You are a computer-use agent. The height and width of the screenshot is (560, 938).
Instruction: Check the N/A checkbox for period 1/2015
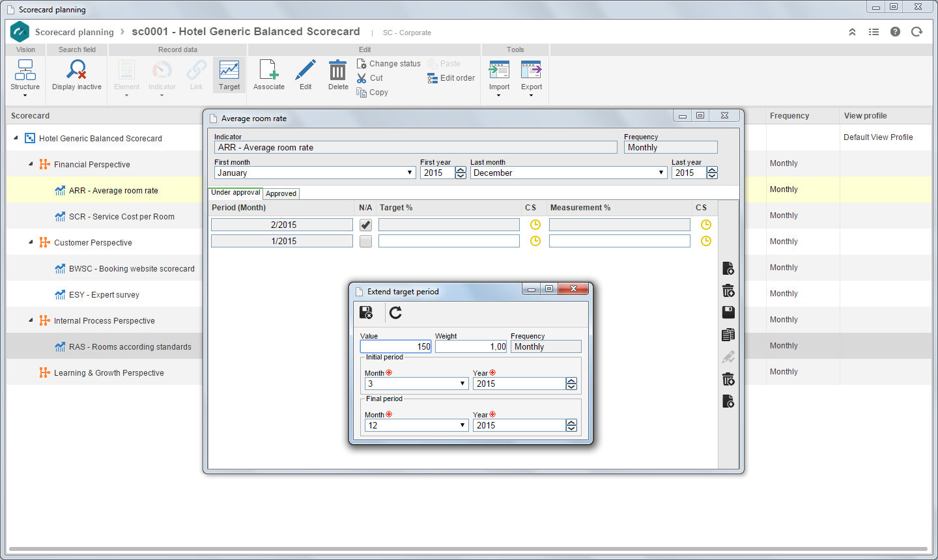point(365,241)
